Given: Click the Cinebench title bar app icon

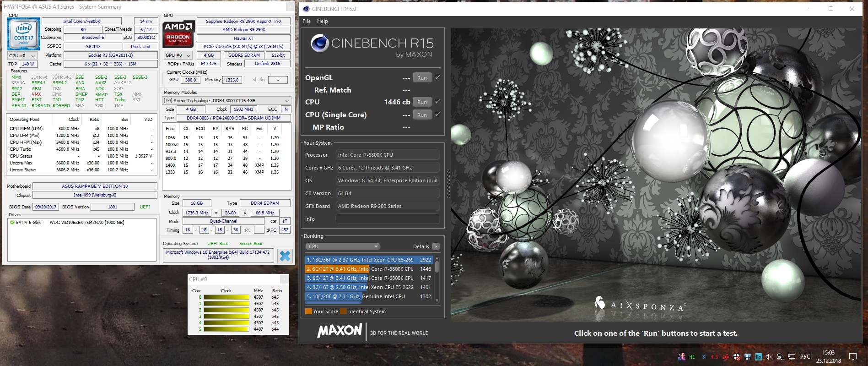Looking at the screenshot, I should tap(306, 9).
